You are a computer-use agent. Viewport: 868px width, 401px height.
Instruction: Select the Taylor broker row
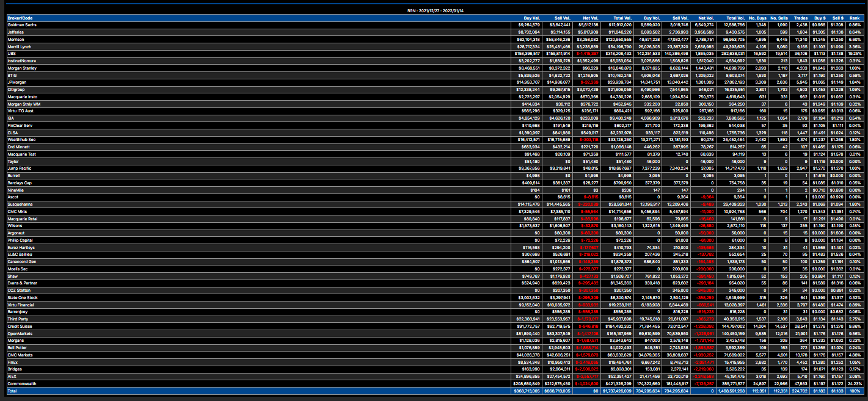click(x=434, y=162)
